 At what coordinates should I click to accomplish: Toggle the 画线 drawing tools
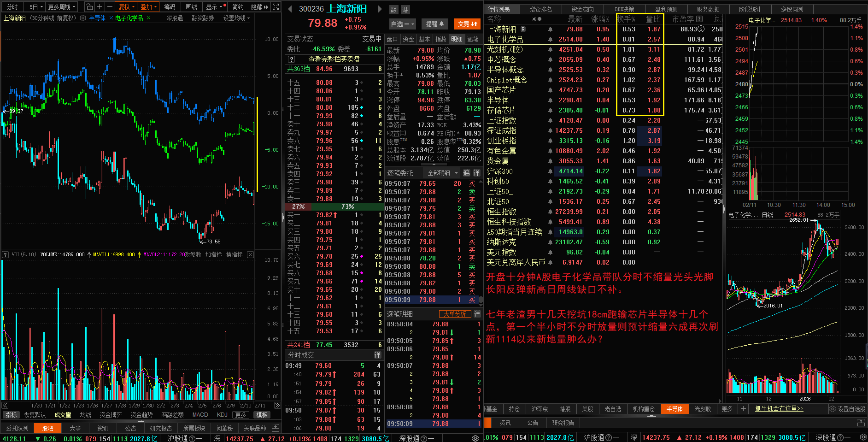pyautogui.click(x=192, y=7)
